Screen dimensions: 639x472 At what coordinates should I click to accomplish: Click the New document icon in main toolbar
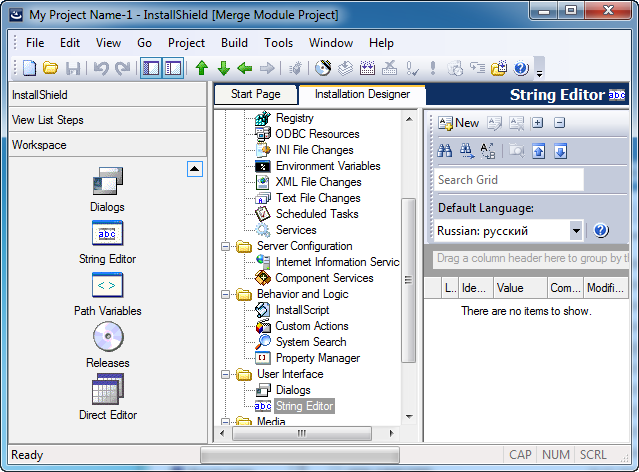click(29, 68)
